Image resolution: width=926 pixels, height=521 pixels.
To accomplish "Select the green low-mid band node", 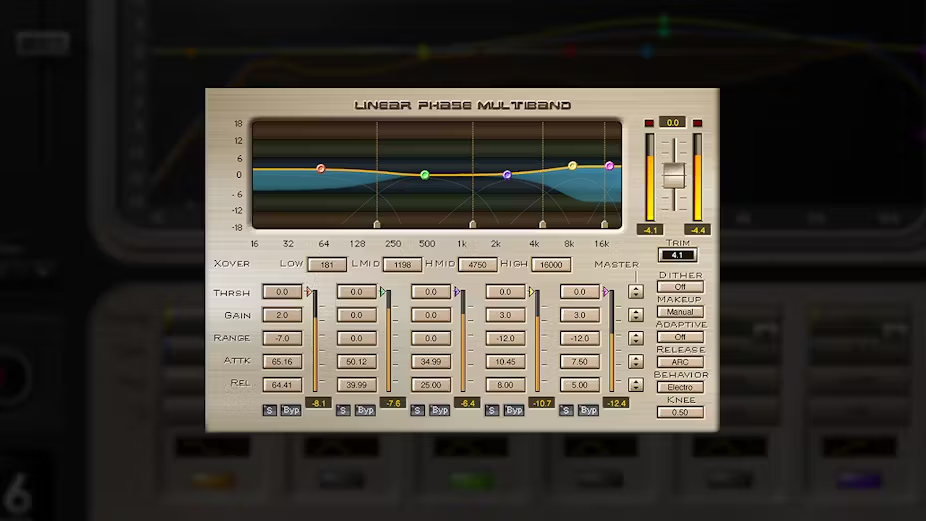I will click(424, 175).
